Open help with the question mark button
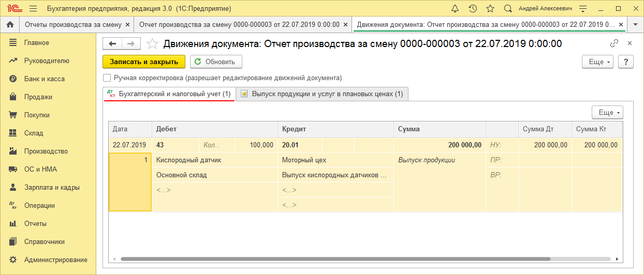Image resolution: width=644 pixels, height=275 pixels. (x=626, y=62)
